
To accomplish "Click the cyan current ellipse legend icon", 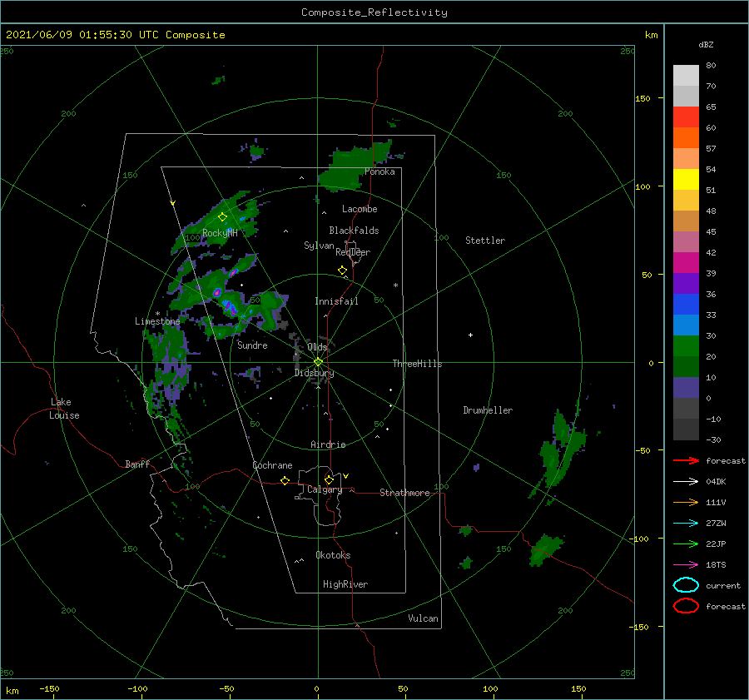I will 686,585.
